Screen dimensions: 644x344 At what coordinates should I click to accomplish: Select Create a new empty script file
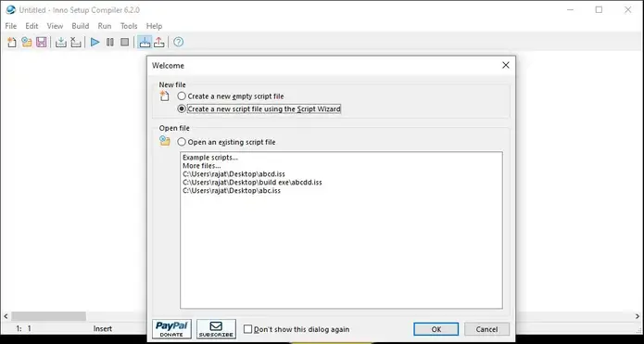click(x=231, y=96)
